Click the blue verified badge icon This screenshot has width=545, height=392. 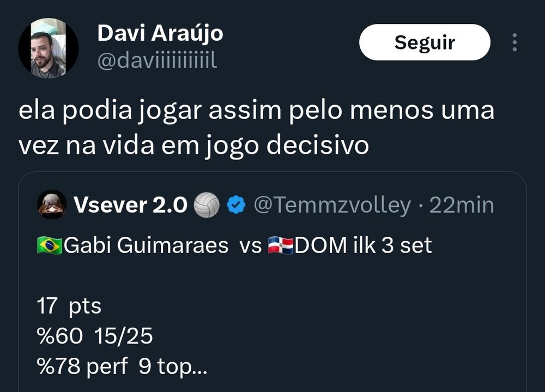click(x=236, y=205)
